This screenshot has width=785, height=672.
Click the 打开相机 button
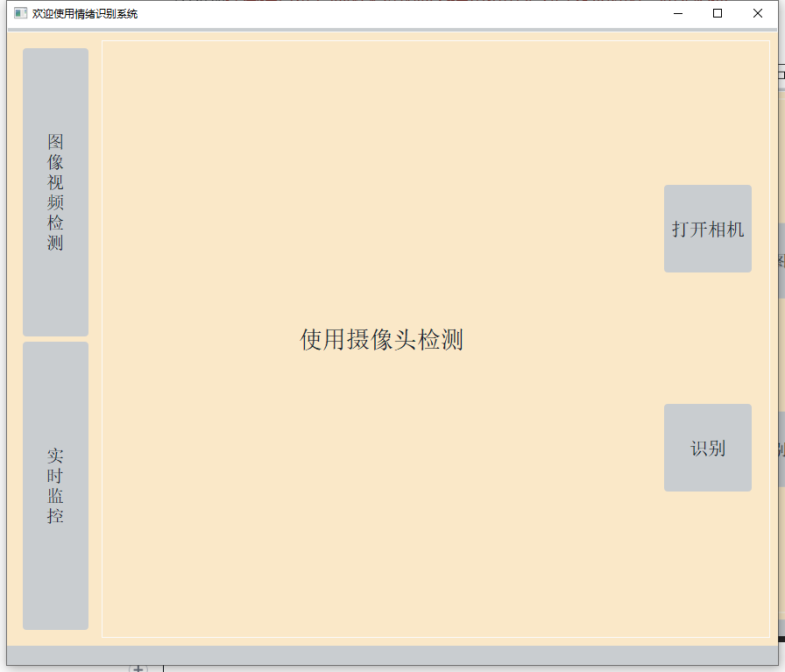point(707,229)
